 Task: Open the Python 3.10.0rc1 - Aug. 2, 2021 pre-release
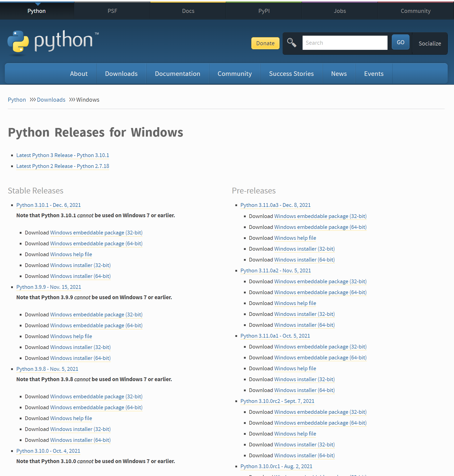click(276, 466)
